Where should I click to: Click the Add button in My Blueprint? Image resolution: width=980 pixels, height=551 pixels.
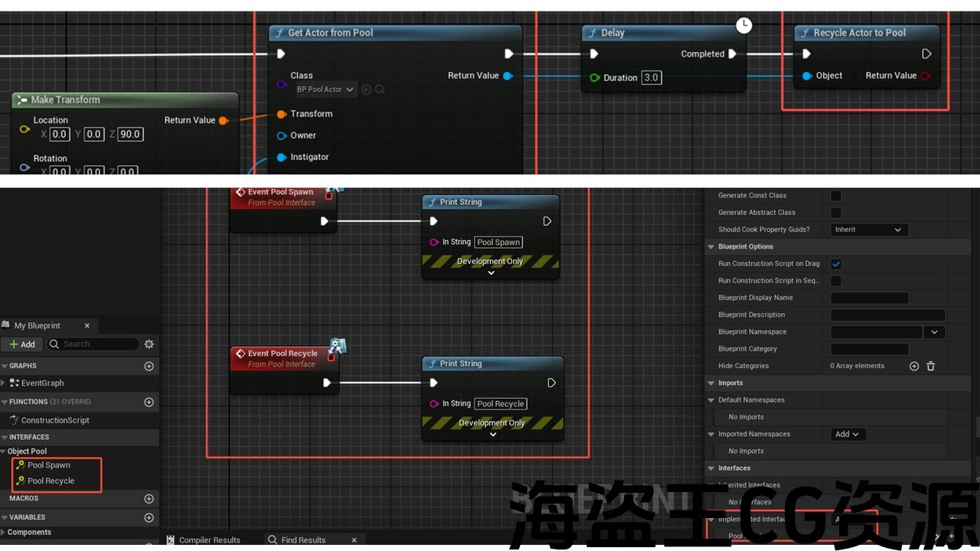pyautogui.click(x=22, y=344)
